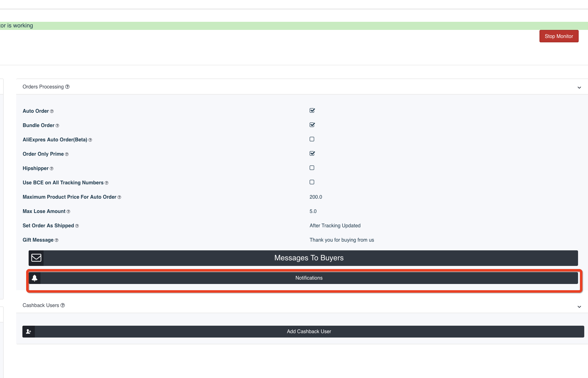Click the 5.0 max lose value
588x378 pixels.
(x=313, y=211)
